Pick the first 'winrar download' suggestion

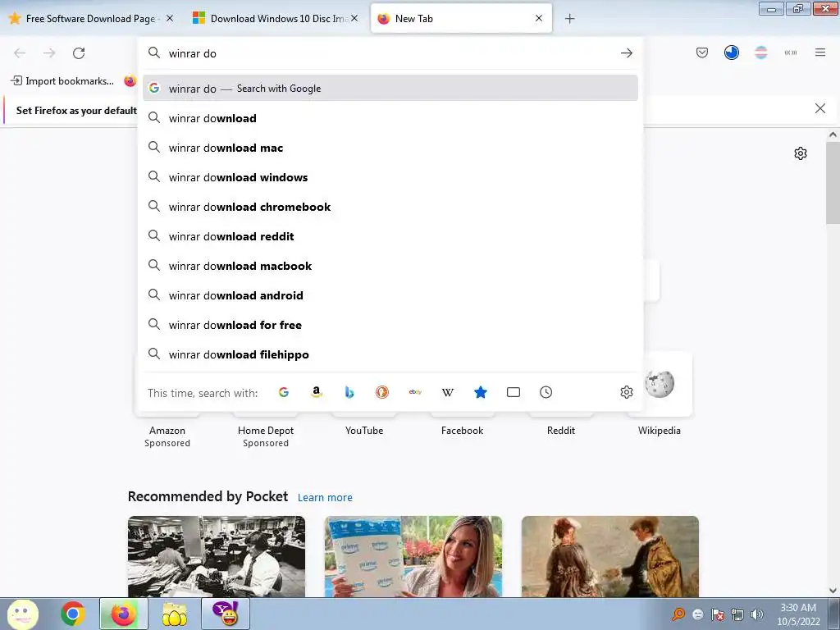pos(390,118)
